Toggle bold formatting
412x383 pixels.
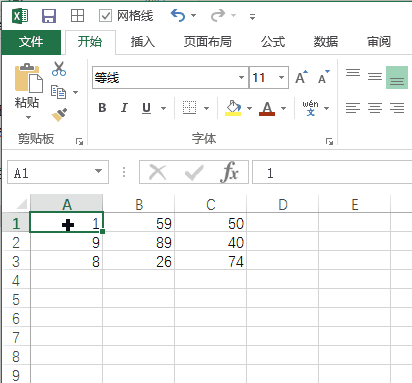click(102, 108)
